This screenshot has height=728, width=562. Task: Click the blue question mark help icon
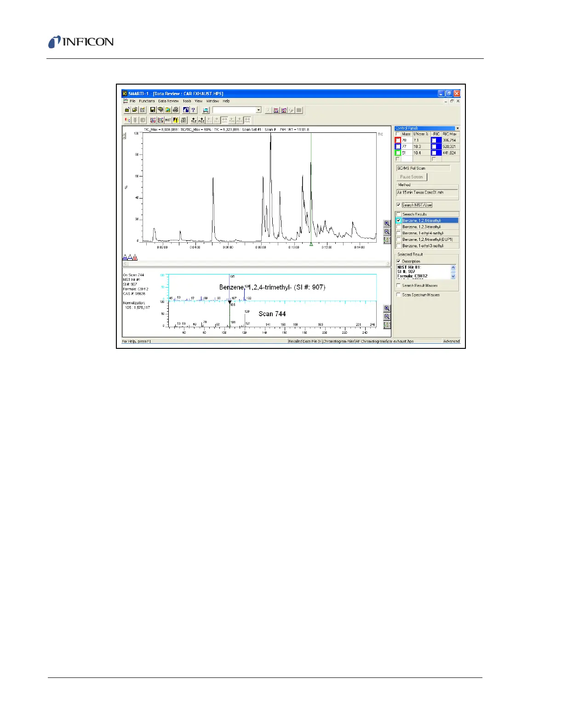coord(194,110)
